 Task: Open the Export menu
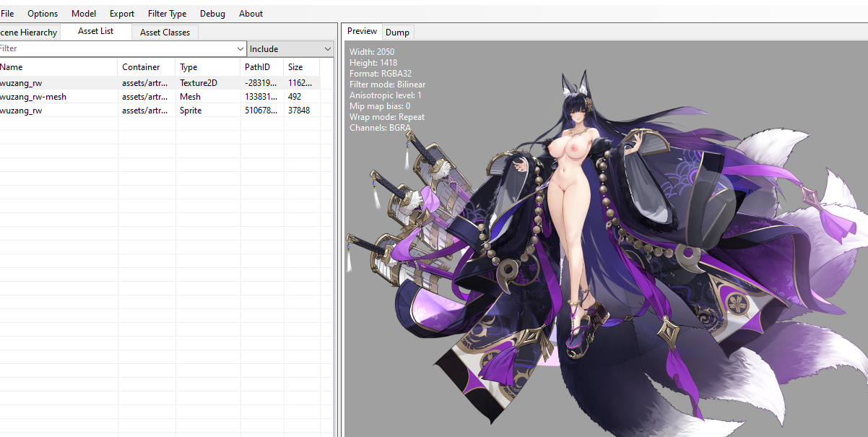(x=122, y=14)
